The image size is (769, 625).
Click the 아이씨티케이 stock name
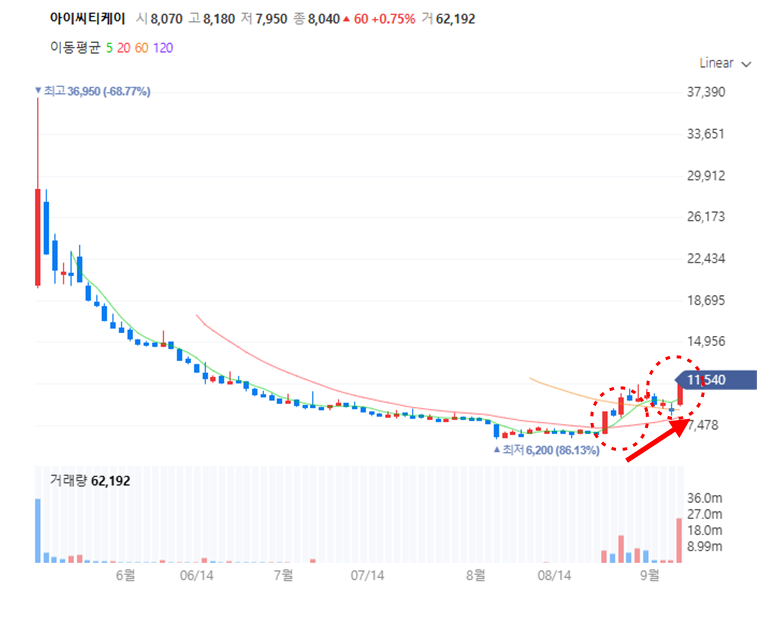87,19
